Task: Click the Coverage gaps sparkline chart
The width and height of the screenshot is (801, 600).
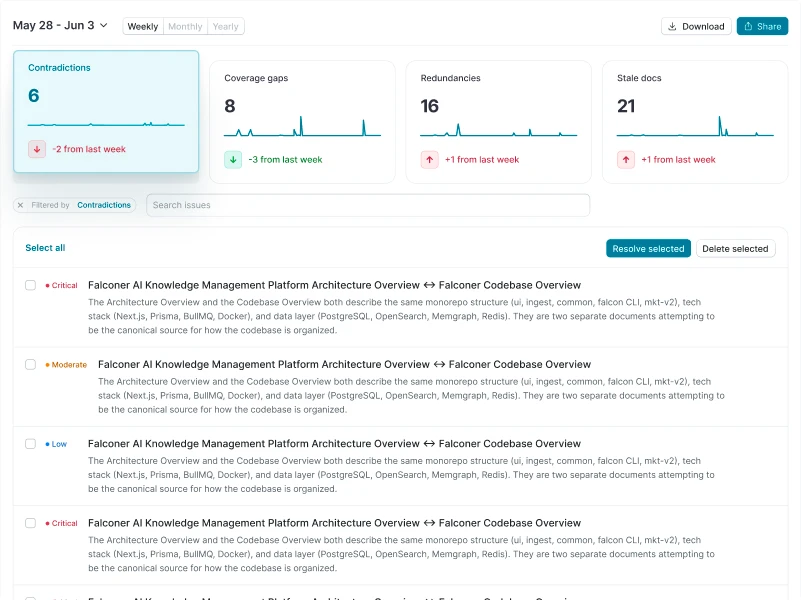Action: tap(302, 126)
